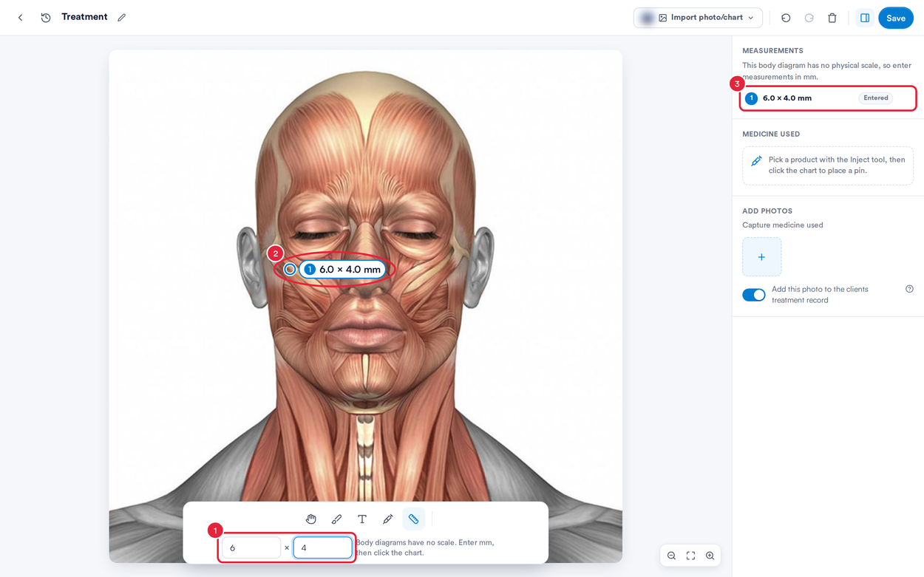
Task: Fit chart to screen
Action: (690, 556)
